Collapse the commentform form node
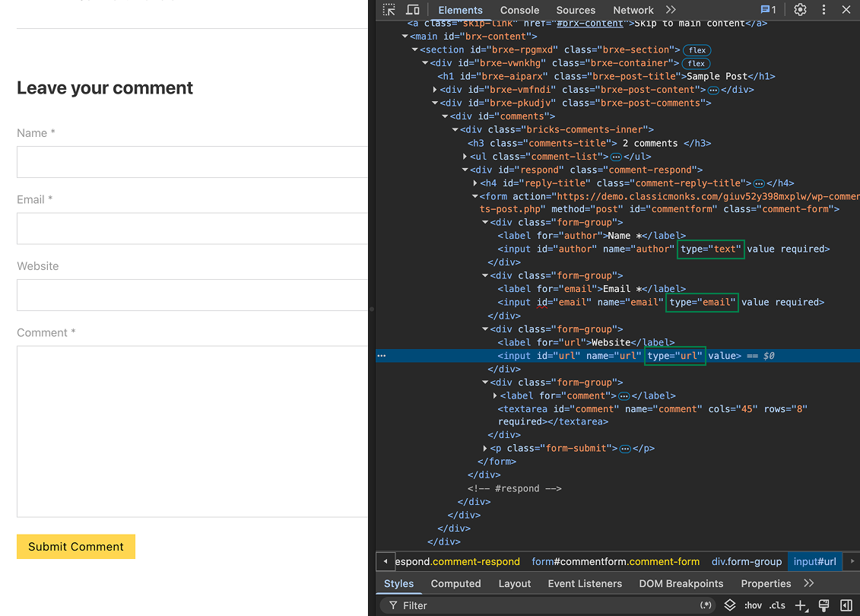This screenshot has width=860, height=616. point(475,196)
